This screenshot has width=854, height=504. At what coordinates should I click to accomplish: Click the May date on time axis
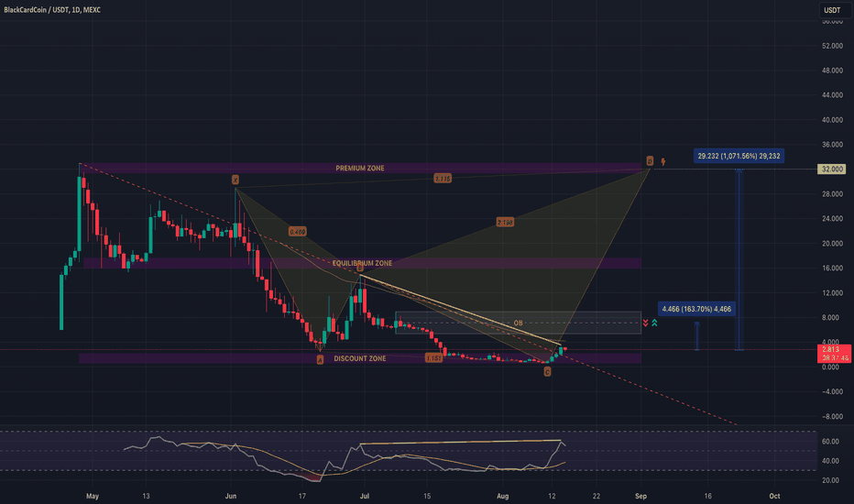[x=93, y=496]
